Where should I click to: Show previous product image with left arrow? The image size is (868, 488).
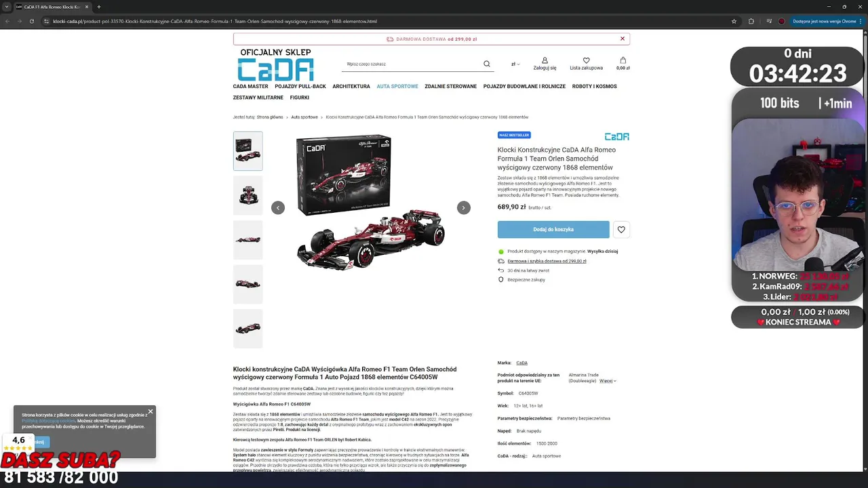278,207
